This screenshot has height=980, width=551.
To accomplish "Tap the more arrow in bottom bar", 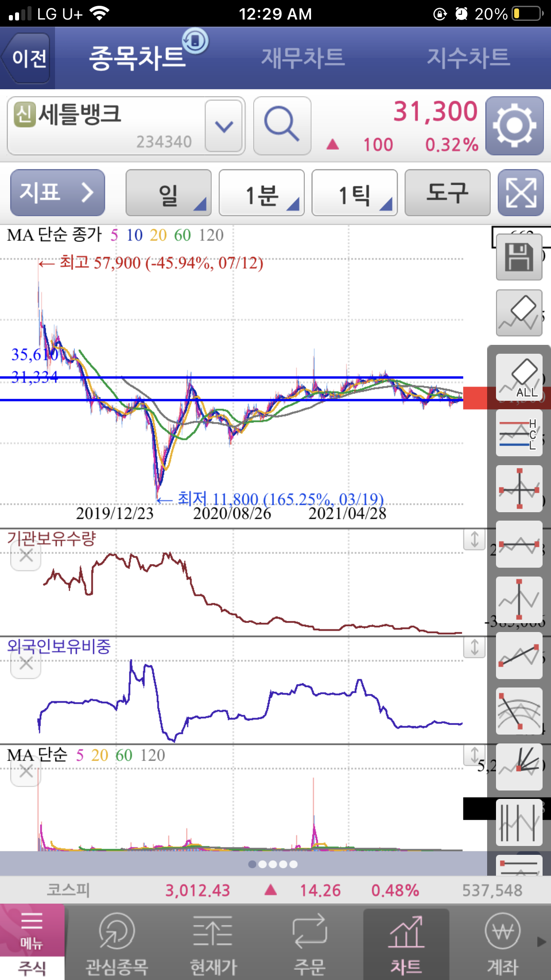I will (x=541, y=941).
